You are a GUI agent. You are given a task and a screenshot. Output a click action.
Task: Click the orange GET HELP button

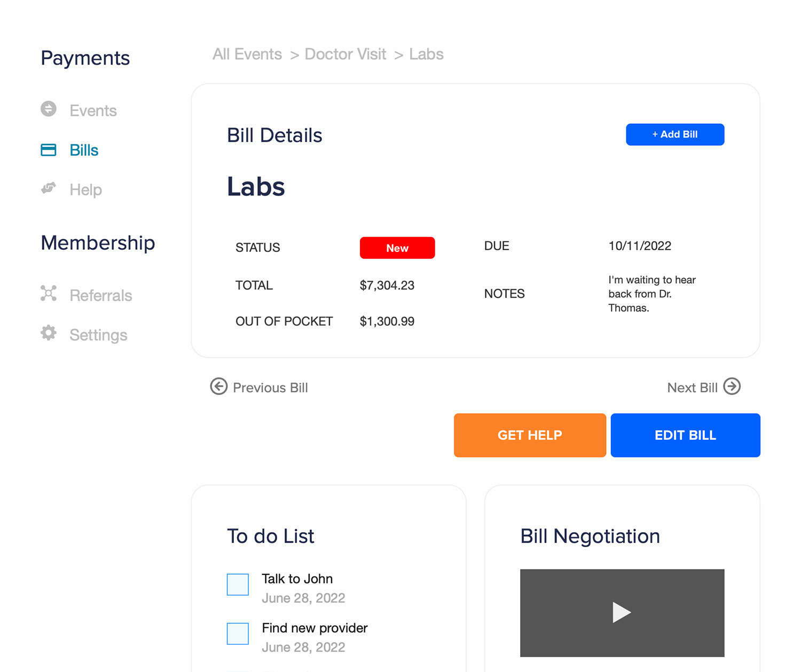point(530,435)
